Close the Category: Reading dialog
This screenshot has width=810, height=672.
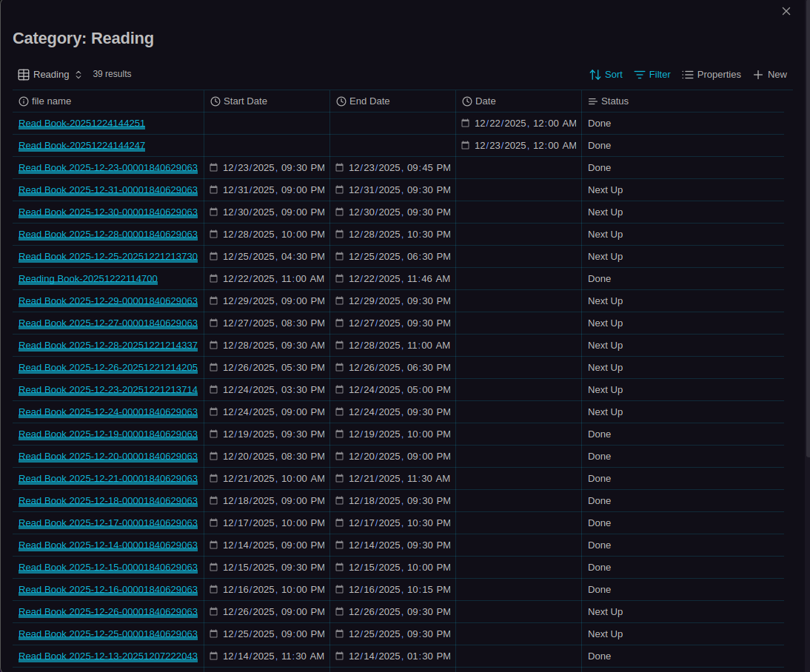(786, 11)
